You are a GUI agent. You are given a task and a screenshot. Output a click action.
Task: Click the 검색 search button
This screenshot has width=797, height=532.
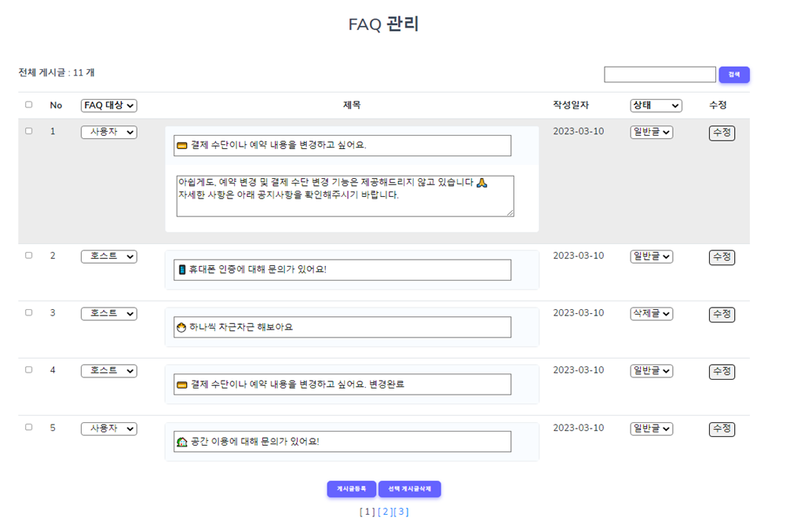[734, 74]
